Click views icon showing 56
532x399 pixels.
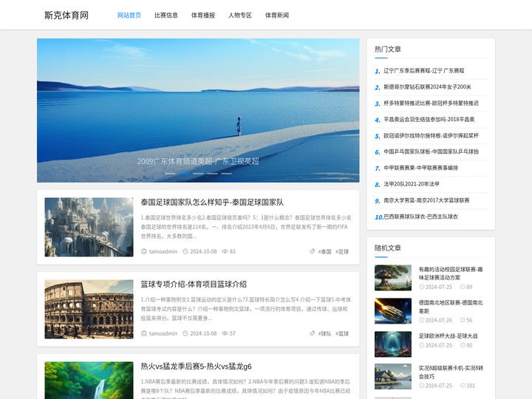(x=463, y=320)
